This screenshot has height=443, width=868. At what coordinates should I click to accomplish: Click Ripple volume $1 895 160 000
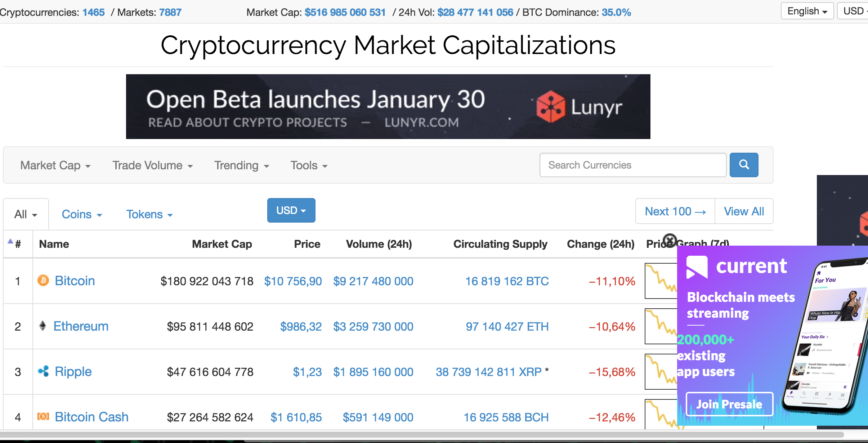tap(373, 372)
